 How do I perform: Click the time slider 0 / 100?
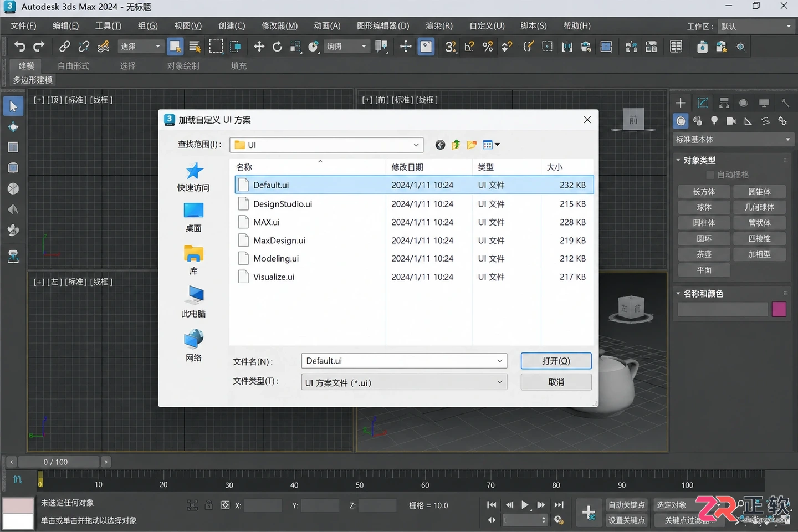tap(59, 462)
